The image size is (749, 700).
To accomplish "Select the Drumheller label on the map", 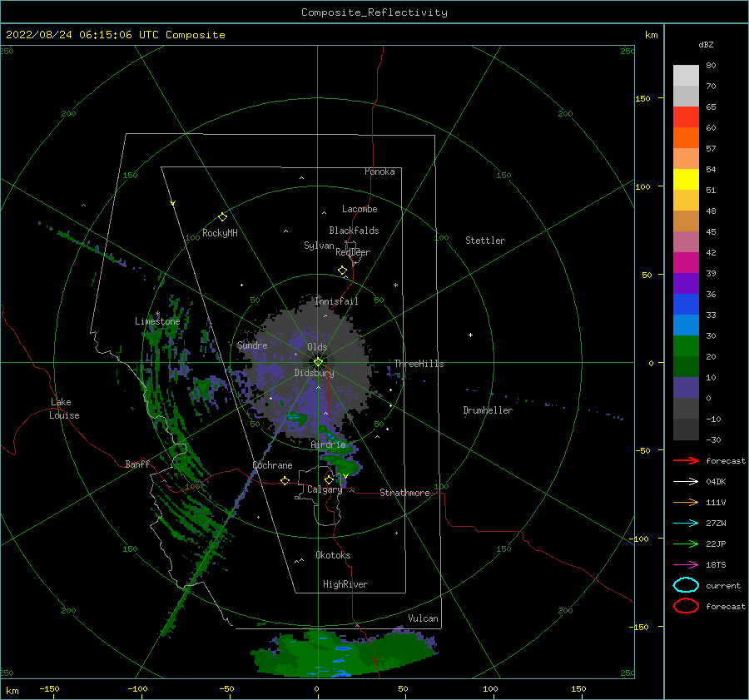I will [x=488, y=410].
